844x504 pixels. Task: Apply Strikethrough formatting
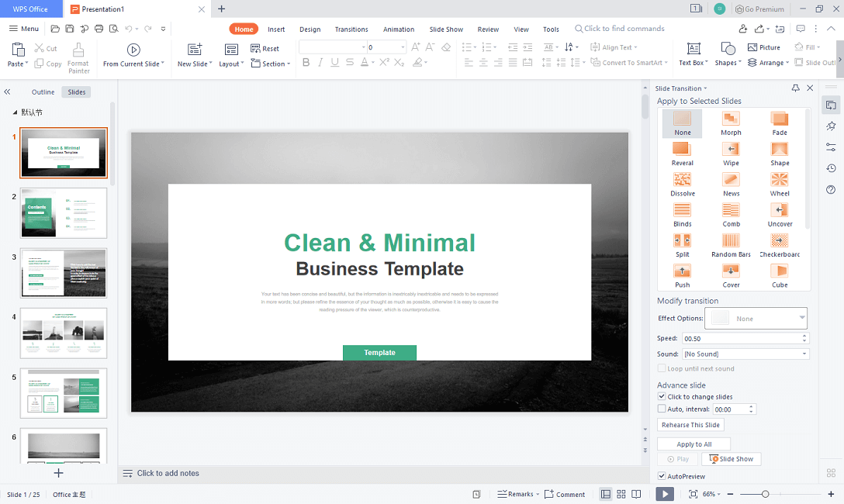[x=350, y=62]
